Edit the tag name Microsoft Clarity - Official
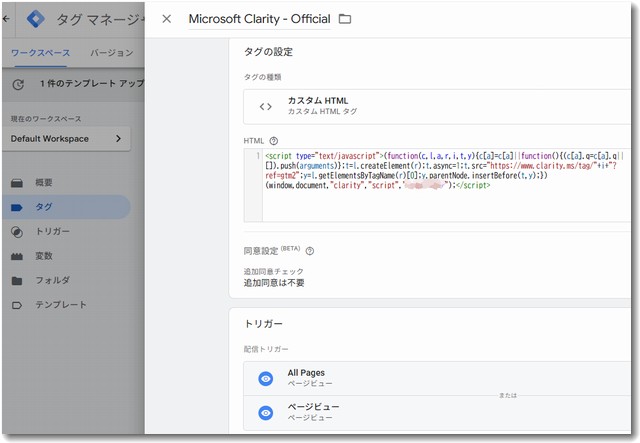Screen dimensions: 640x443 click(x=259, y=19)
